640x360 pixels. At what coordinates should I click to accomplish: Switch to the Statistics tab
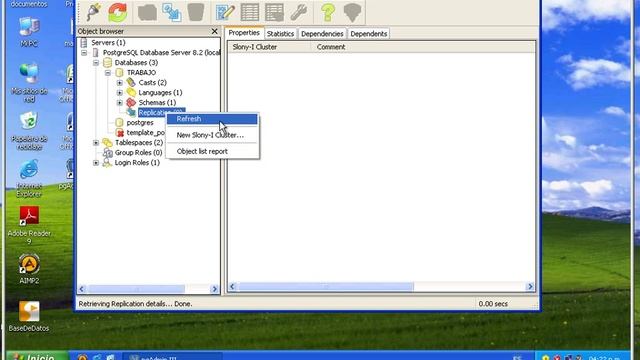280,34
